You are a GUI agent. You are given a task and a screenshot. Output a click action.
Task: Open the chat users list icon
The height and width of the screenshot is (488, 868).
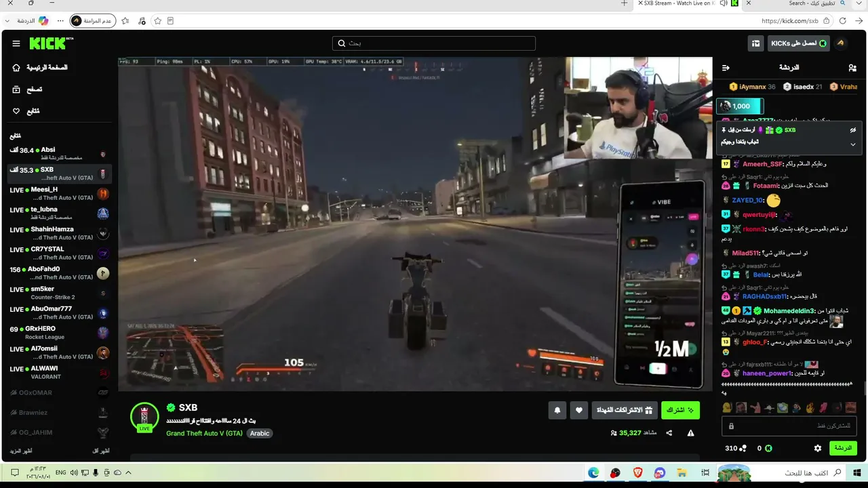click(x=852, y=68)
